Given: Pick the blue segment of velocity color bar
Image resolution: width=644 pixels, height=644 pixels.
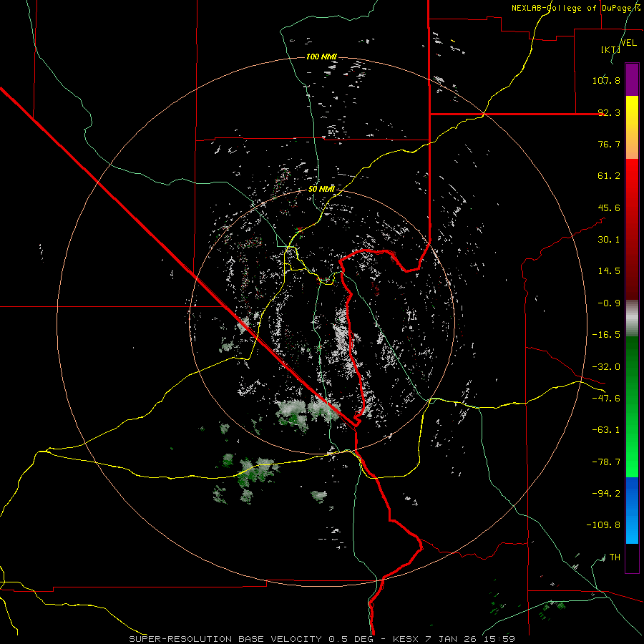Looking at the screenshot, I should (632, 510).
